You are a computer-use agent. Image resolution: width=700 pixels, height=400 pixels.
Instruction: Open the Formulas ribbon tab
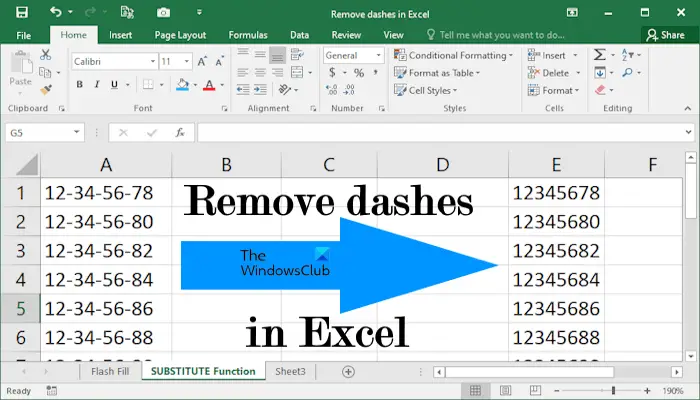tap(248, 35)
